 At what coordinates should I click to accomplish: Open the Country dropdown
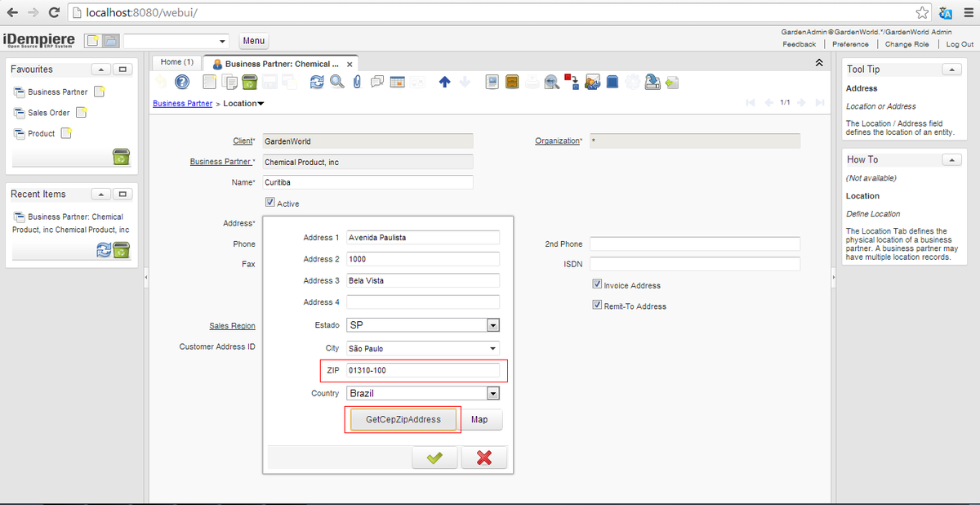(492, 394)
